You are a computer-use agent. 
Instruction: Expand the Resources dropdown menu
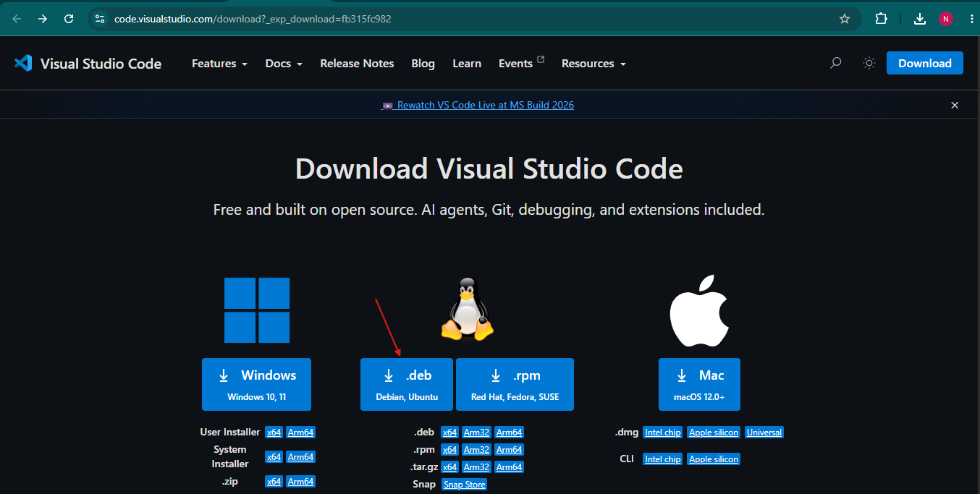tap(594, 64)
